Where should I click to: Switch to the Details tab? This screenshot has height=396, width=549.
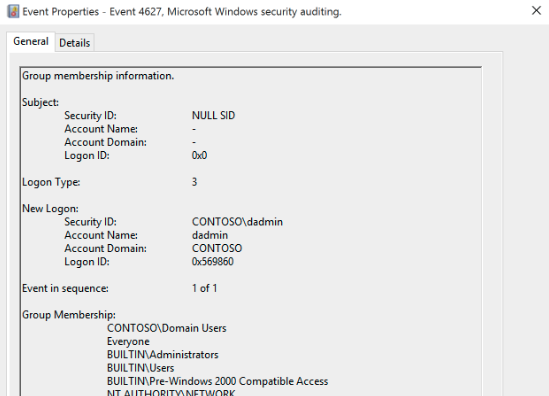75,43
